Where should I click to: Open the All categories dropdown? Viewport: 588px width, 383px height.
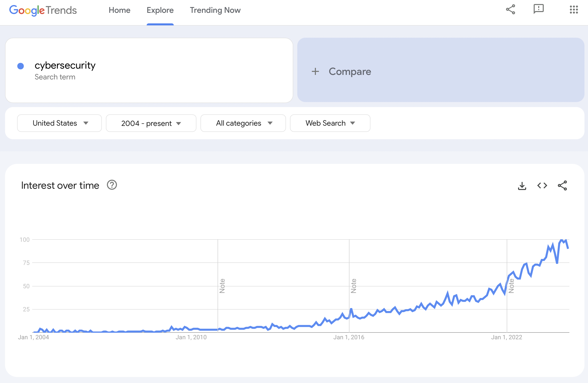243,123
